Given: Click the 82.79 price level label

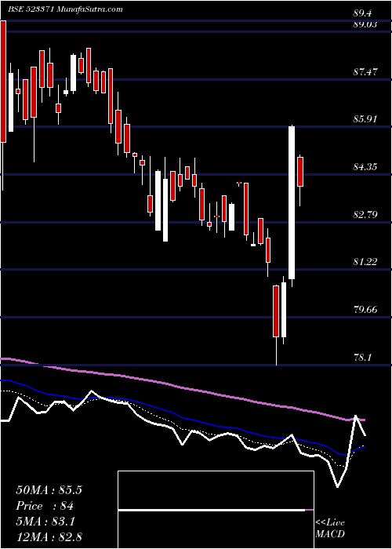Looking at the screenshot, I should click(x=365, y=214).
